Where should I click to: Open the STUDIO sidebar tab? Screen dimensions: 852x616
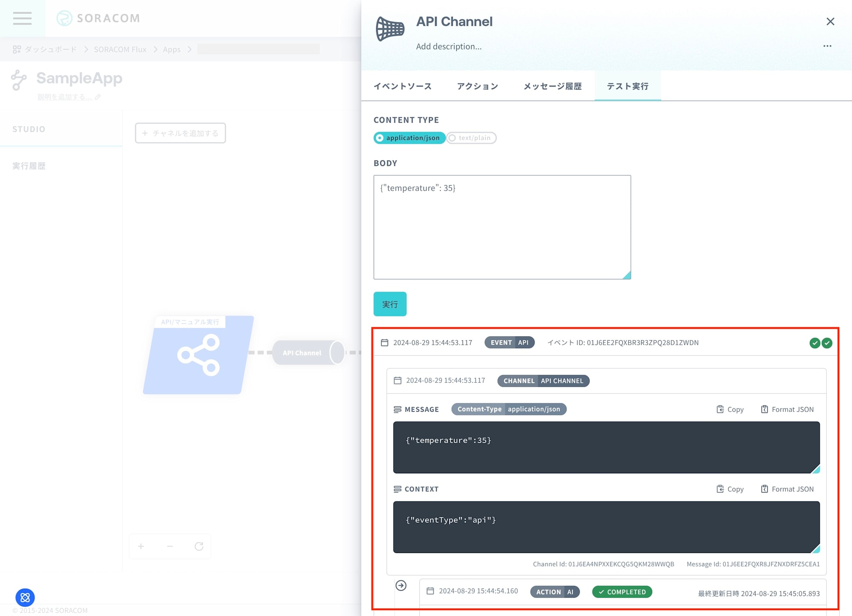[x=61, y=129]
